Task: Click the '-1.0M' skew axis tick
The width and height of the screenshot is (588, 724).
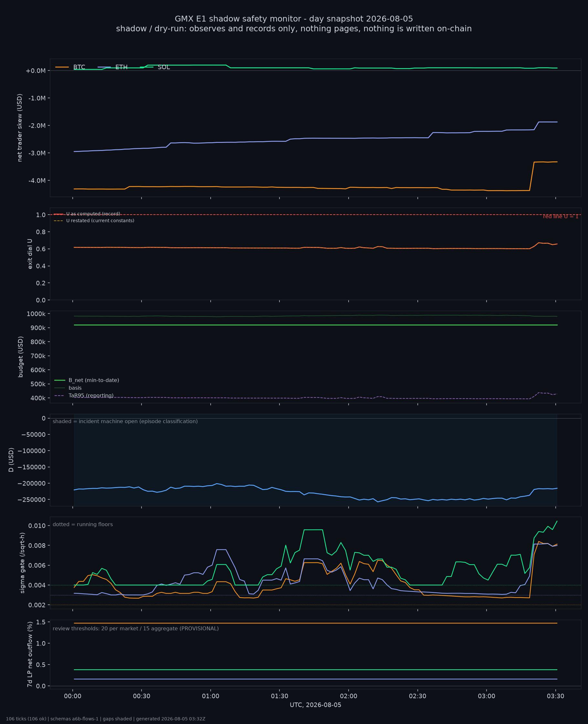Action: click(x=37, y=98)
